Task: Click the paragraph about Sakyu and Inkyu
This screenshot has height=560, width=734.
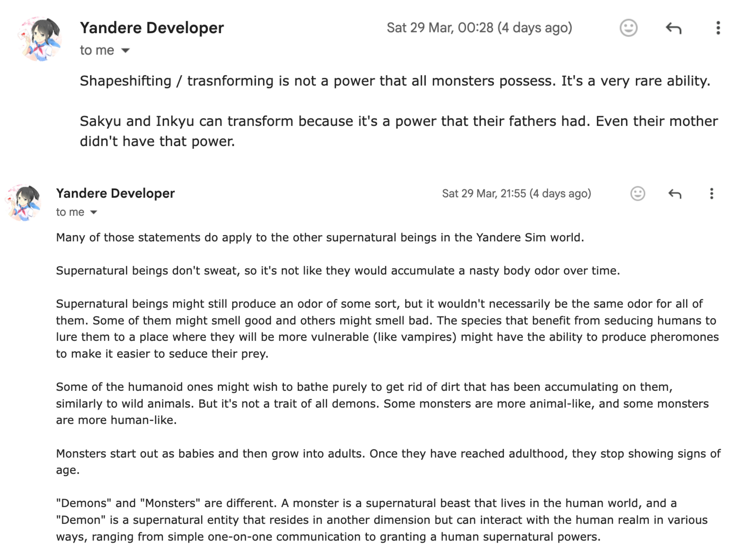Action: pyautogui.click(x=399, y=131)
